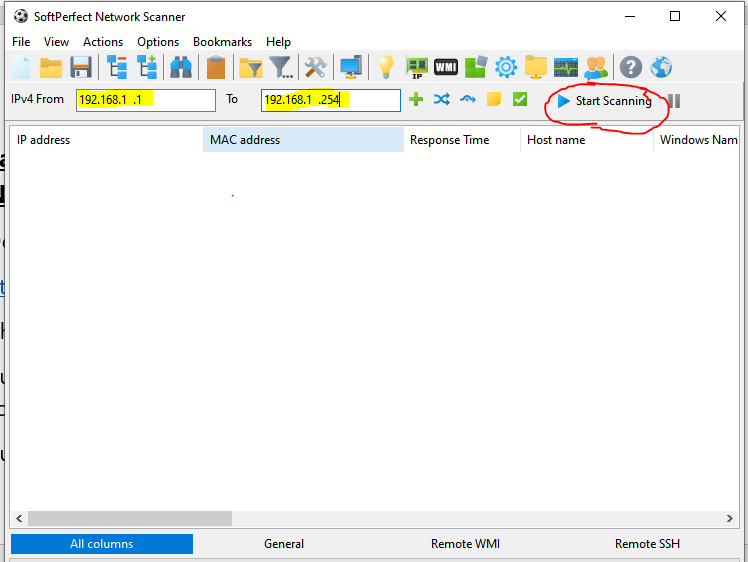Click the light bulb icon
Viewport: 748px width, 562px height.
[x=385, y=67]
